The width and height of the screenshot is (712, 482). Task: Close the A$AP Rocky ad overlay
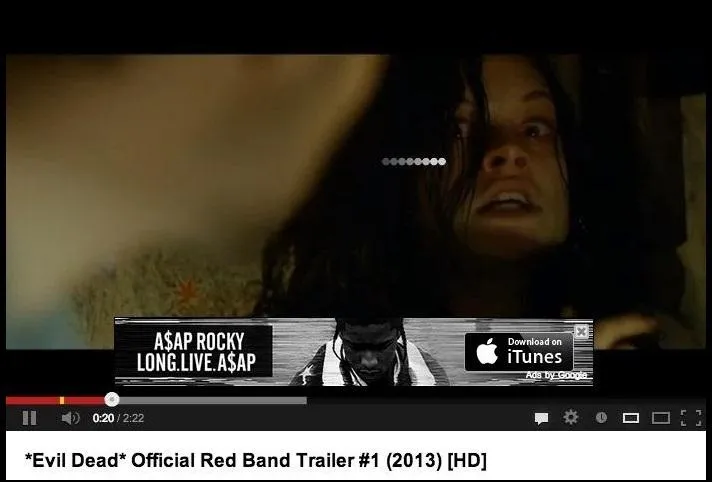(581, 331)
